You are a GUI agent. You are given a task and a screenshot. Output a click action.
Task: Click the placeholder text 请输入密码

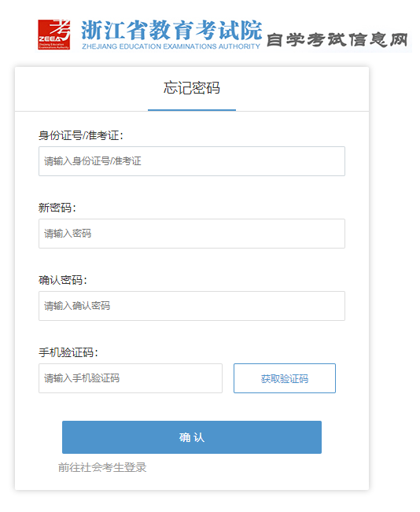click(x=68, y=234)
